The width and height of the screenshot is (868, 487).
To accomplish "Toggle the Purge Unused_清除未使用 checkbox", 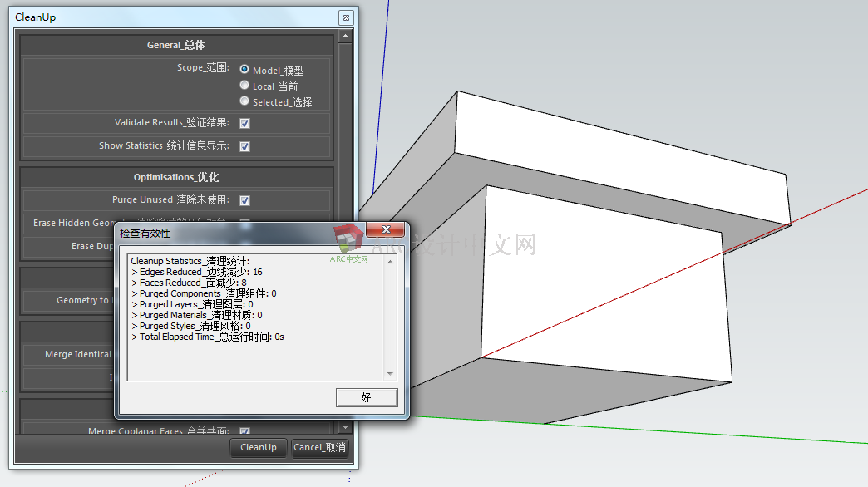I will [244, 200].
